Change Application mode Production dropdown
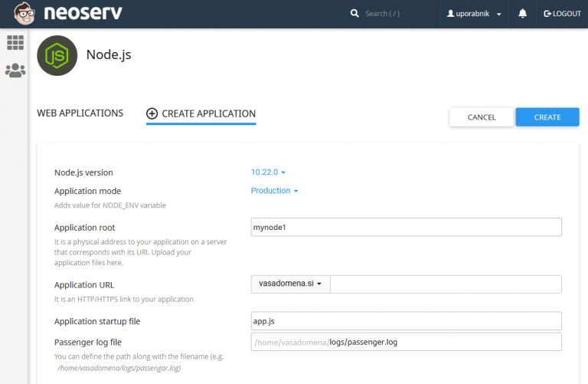The image size is (588, 384). 274,191
